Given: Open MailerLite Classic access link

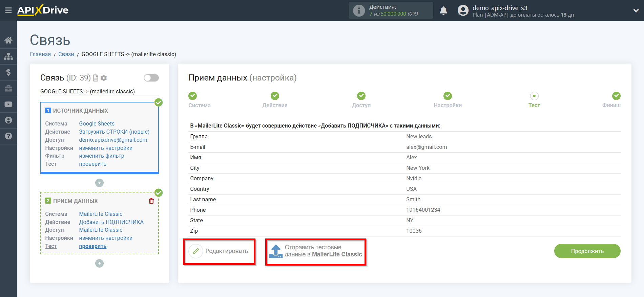Looking at the screenshot, I should coord(101,230).
